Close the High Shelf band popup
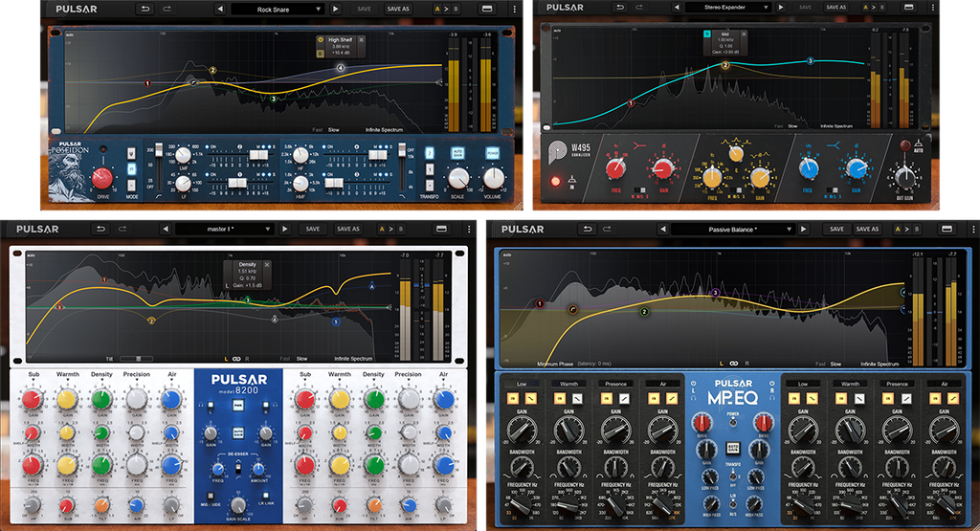 [x=362, y=40]
